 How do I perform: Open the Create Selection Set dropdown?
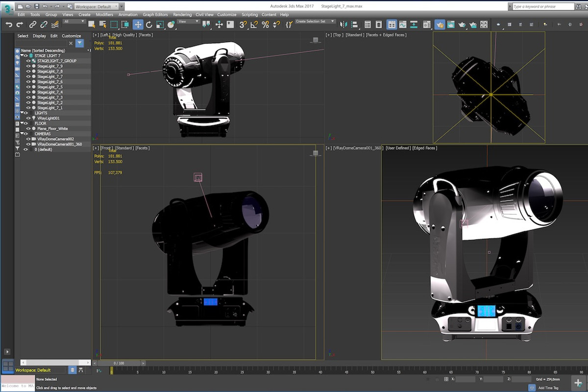point(315,22)
